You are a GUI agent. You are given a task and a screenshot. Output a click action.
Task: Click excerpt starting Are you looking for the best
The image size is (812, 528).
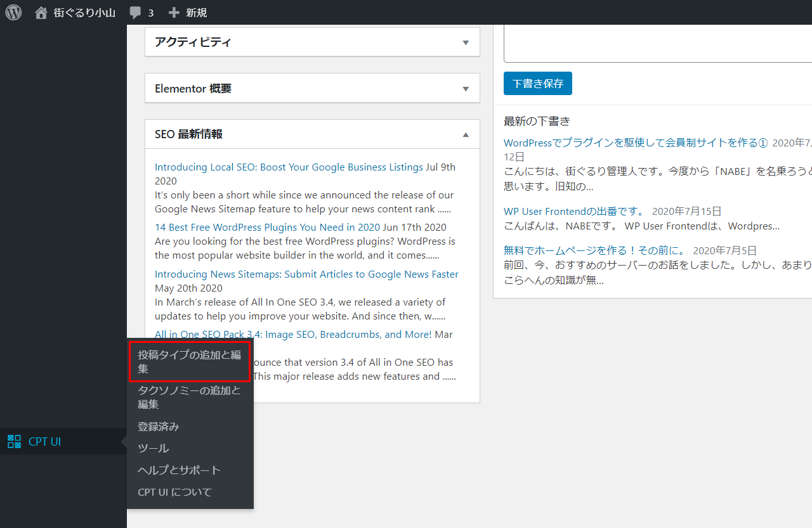click(305, 248)
